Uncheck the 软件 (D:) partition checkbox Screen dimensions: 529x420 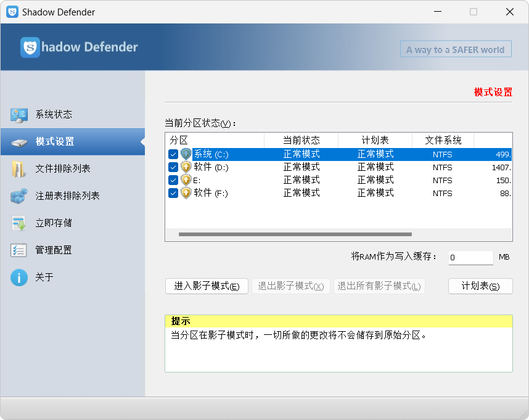(x=173, y=167)
